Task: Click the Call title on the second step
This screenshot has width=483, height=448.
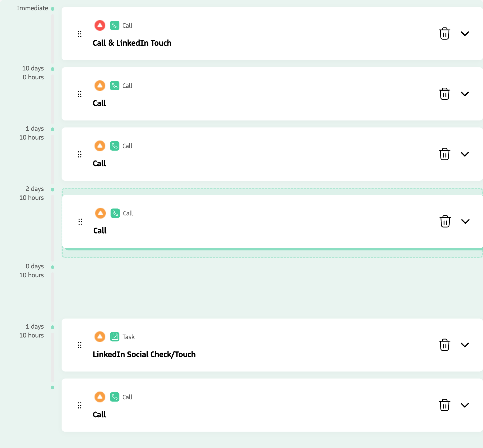Action: pos(99,103)
